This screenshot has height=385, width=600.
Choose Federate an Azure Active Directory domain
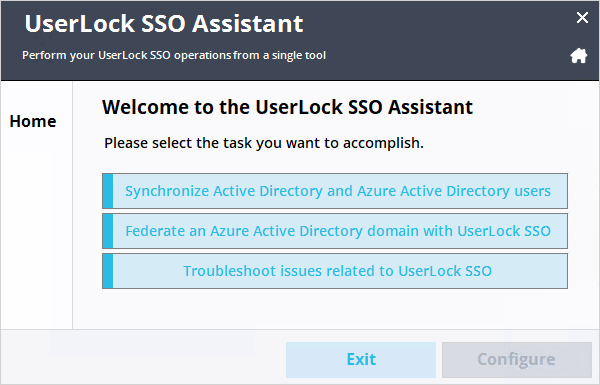point(335,231)
